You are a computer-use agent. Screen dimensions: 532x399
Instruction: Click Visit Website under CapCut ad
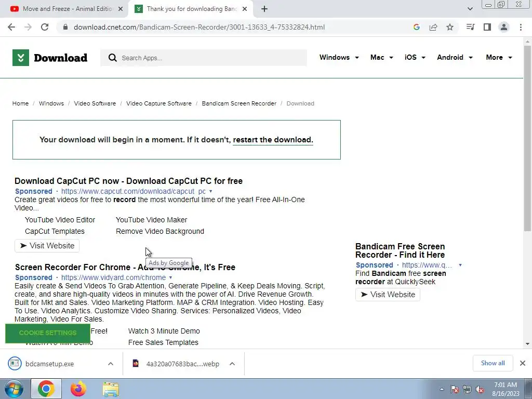(x=47, y=246)
